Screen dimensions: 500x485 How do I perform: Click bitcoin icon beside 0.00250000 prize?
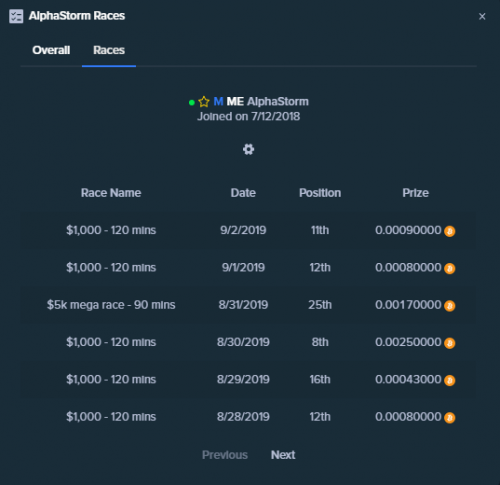pyautogui.click(x=449, y=343)
